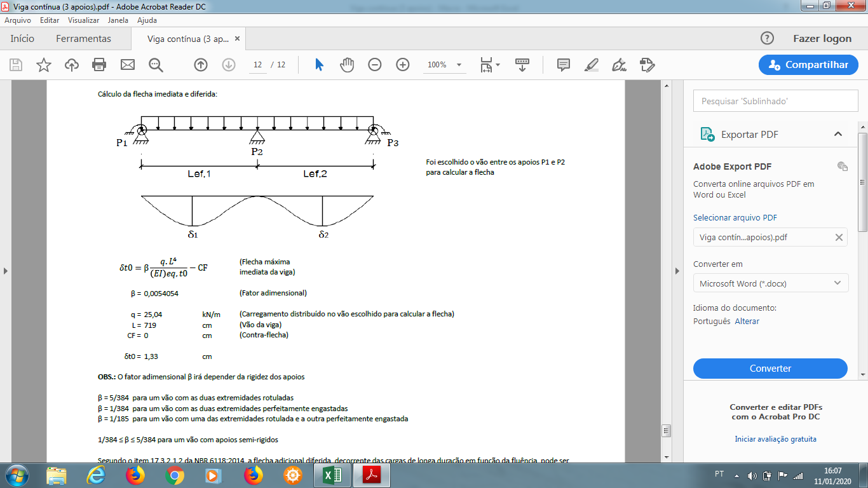
Task: Open the 100% zoom level dropdown
Action: coord(459,65)
